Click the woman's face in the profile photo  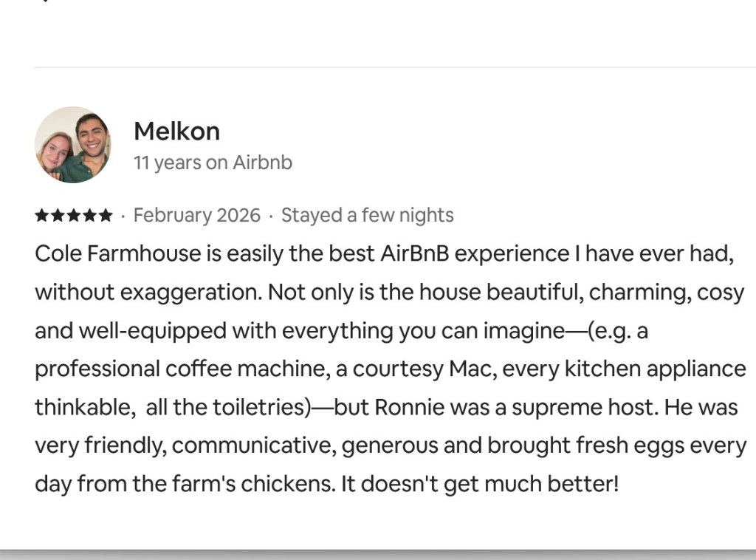pyautogui.click(x=55, y=150)
